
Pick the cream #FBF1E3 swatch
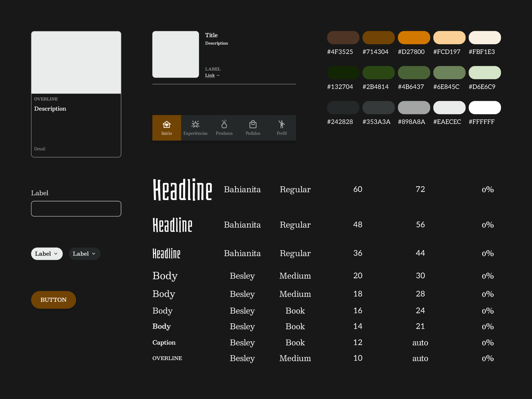pos(485,38)
